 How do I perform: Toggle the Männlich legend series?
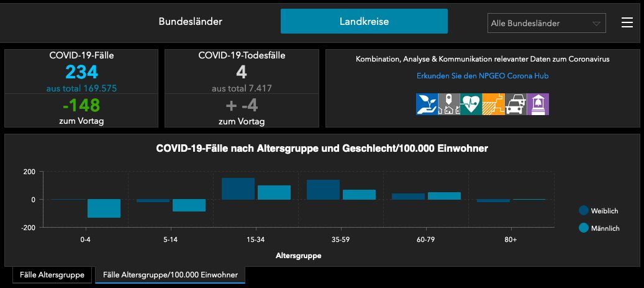[x=599, y=228]
